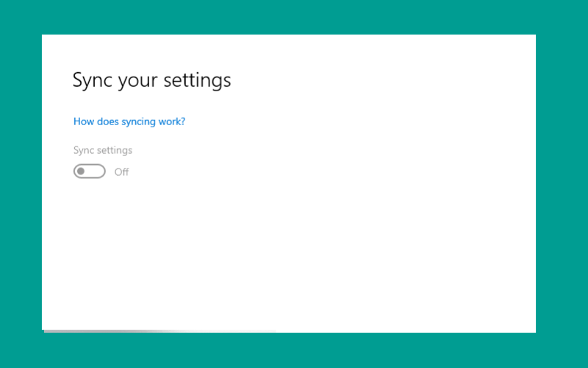Click the right end of toggle track
588x368 pixels.
100,171
